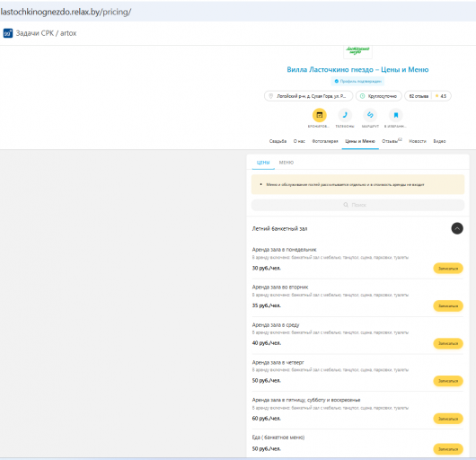This screenshot has width=476, height=460.
Task: Book Аренда зала во вторник
Action: coord(448,305)
